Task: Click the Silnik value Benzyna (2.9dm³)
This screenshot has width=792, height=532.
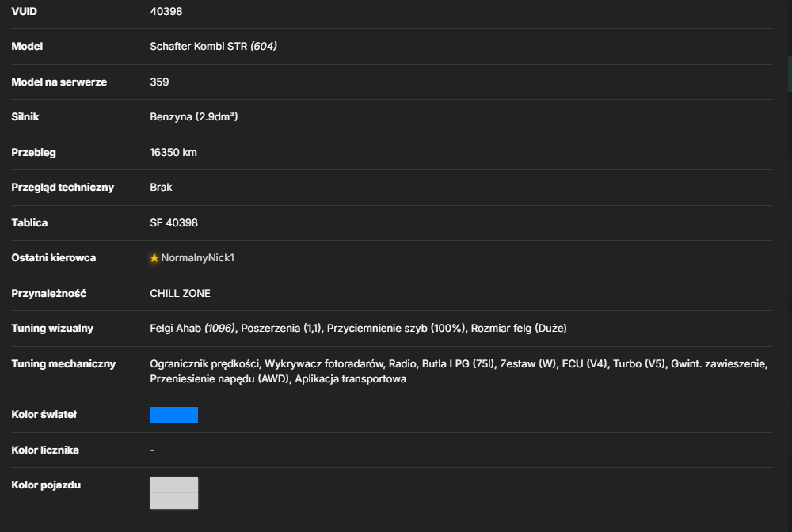Action: click(x=194, y=117)
